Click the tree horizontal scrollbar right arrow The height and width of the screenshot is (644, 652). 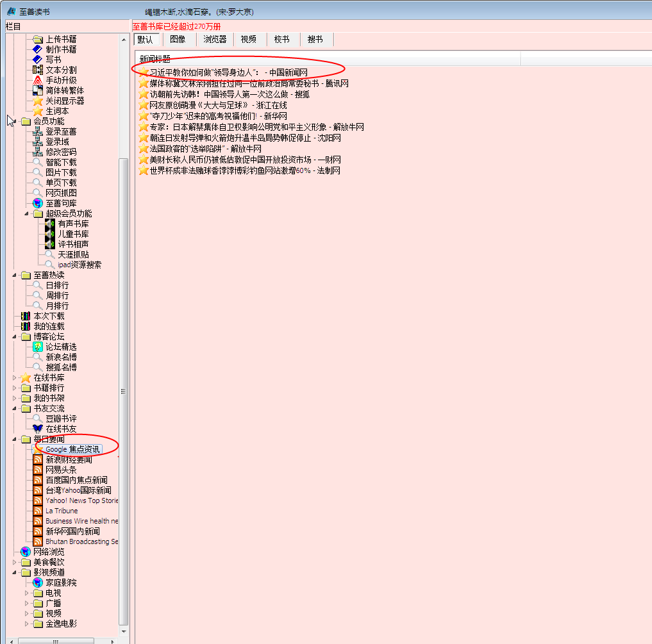point(112,641)
